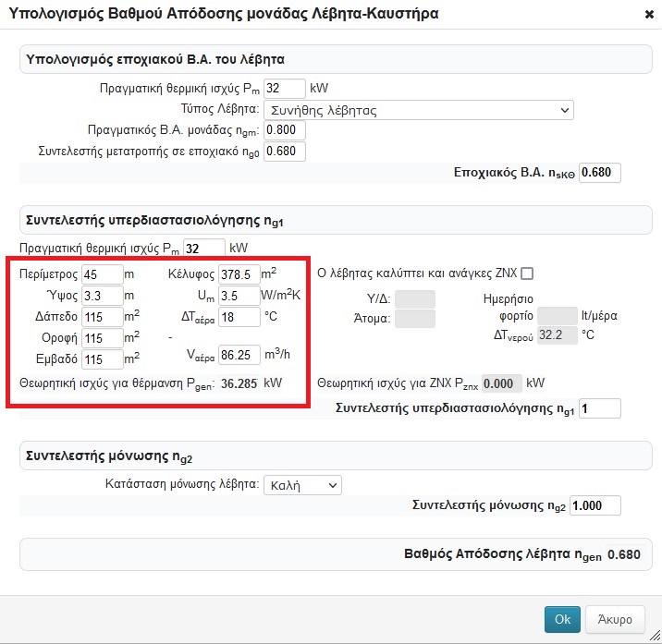
Task: Click the Περίμετρος input field
Action: click(103, 274)
